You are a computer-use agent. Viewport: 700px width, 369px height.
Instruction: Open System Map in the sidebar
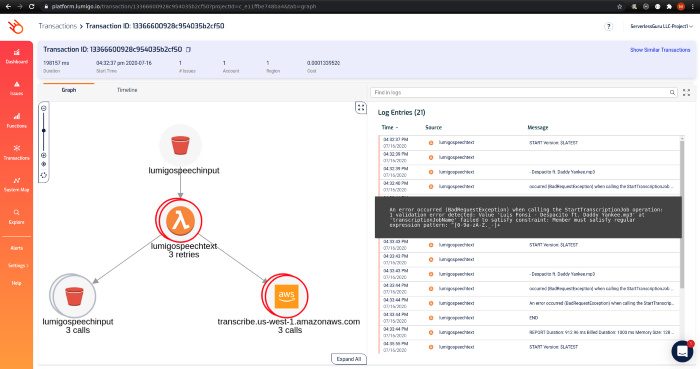point(17,185)
